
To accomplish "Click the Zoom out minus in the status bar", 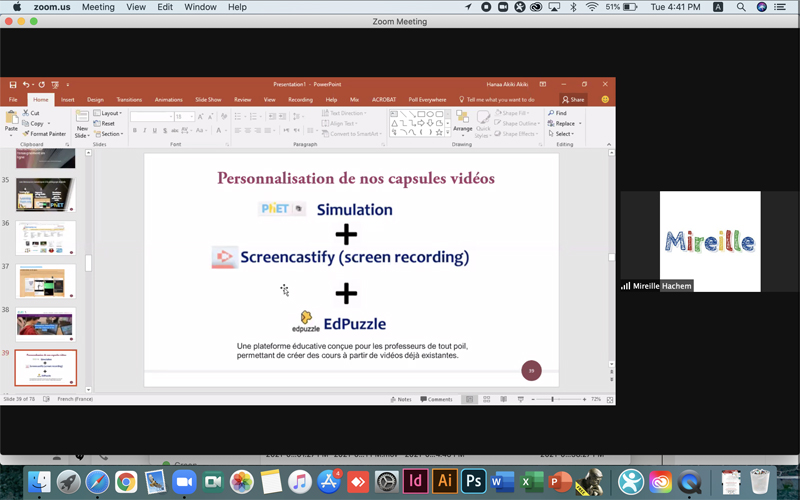I will tap(533, 399).
